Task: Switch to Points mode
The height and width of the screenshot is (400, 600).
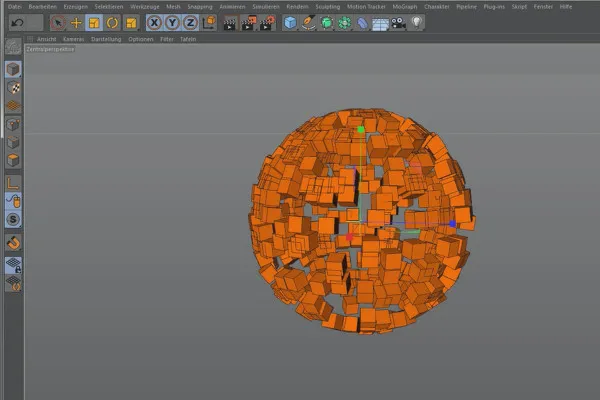Action: [x=13, y=124]
